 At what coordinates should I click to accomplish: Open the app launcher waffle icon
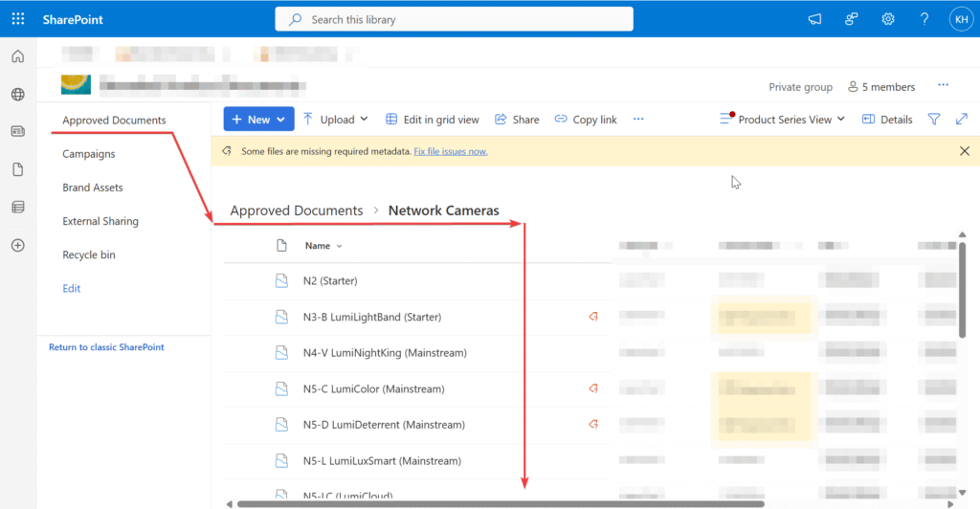tap(18, 19)
